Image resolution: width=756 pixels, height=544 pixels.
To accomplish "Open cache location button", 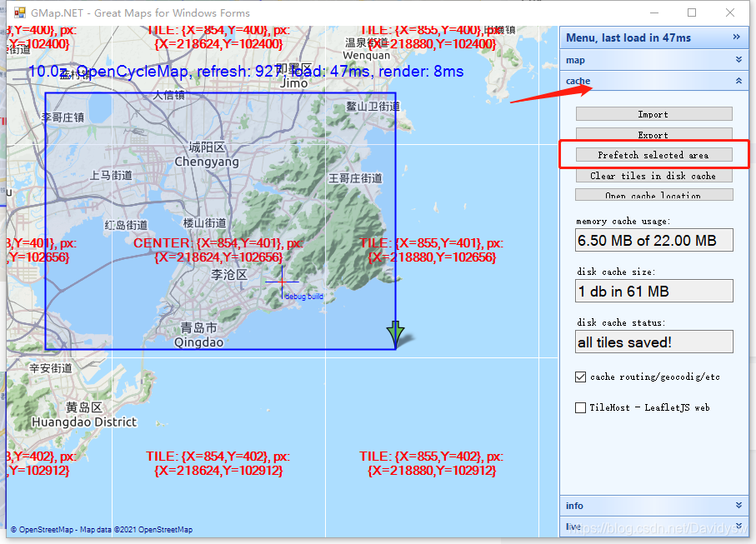I will 653,195.
